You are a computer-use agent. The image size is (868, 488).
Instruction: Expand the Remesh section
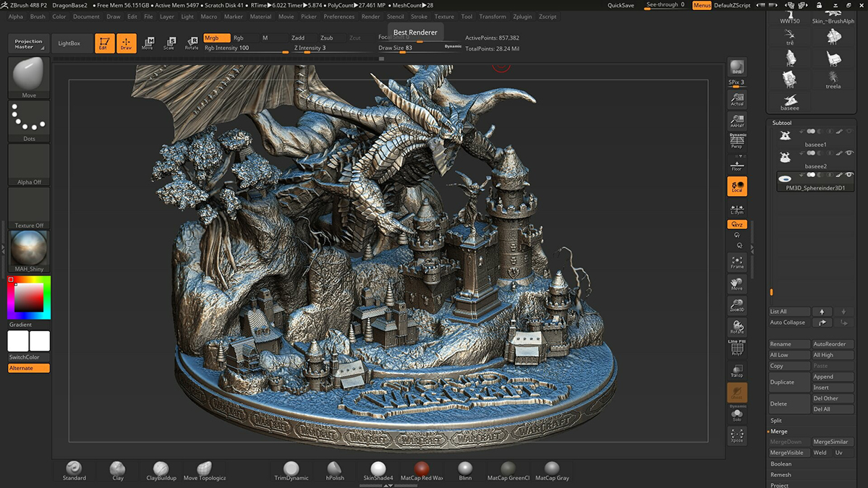click(781, 475)
